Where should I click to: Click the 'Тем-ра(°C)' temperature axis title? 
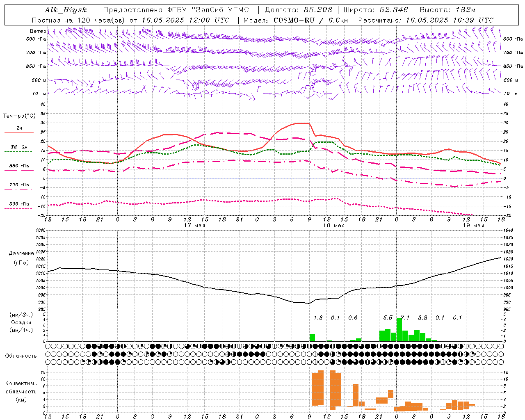(x=19, y=116)
